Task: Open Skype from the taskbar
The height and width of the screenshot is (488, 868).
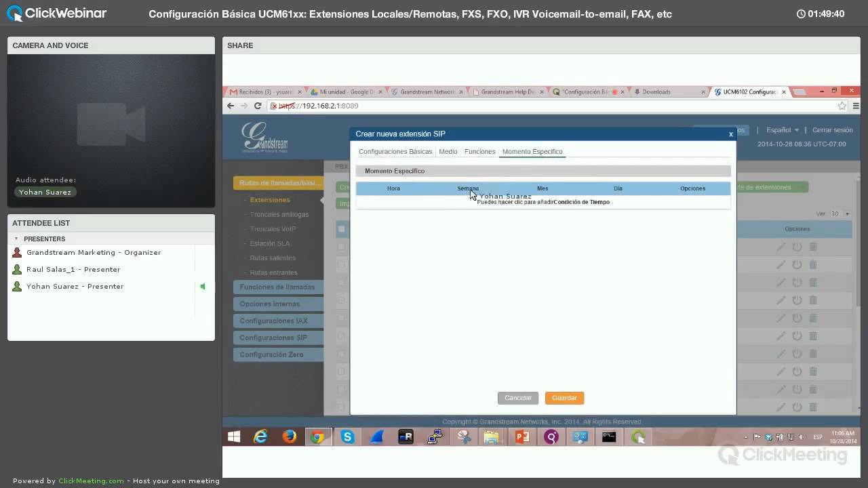Action: click(x=348, y=437)
